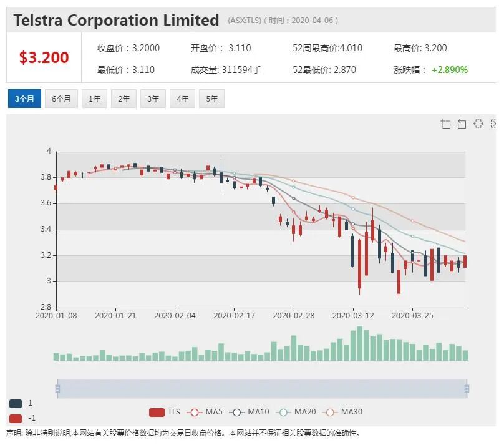Click the tallest volume bar
The width and height of the screenshot is (504, 445).
pyautogui.click(x=360, y=343)
